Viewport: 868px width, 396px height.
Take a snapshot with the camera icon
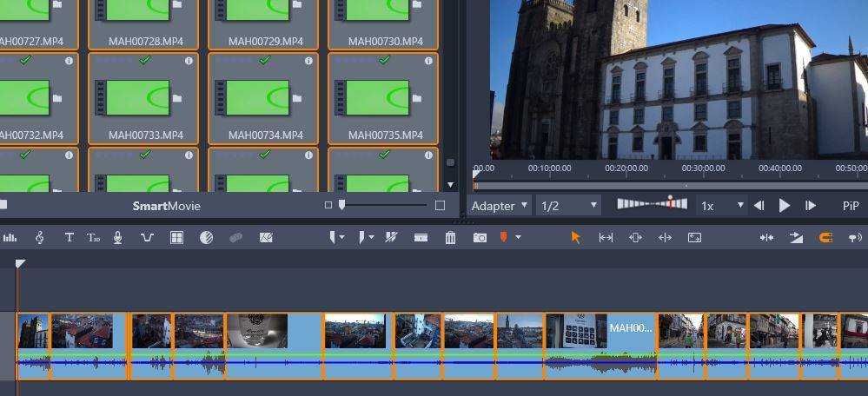[x=480, y=237]
